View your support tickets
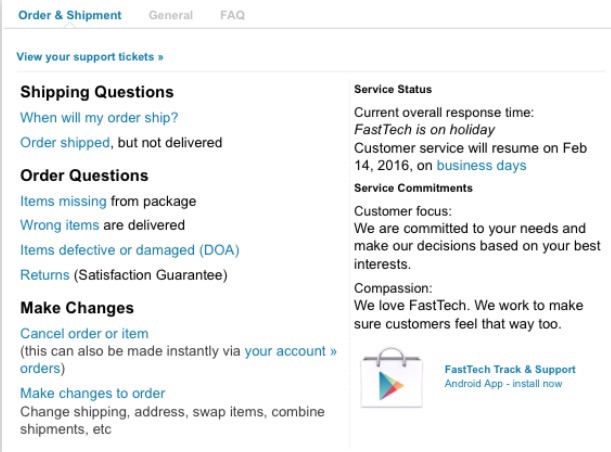 click(x=90, y=57)
